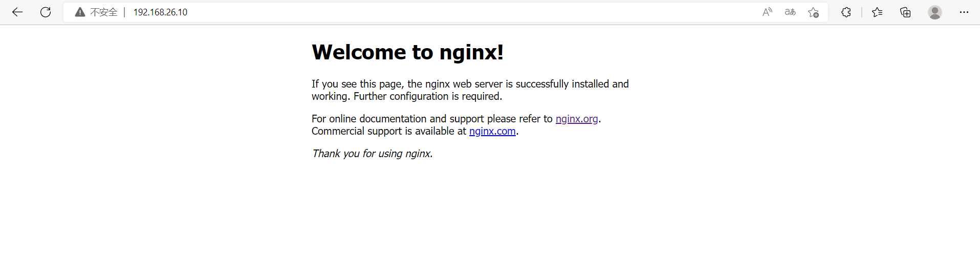Add this page to favorites
980x279 pixels.
tap(813, 12)
